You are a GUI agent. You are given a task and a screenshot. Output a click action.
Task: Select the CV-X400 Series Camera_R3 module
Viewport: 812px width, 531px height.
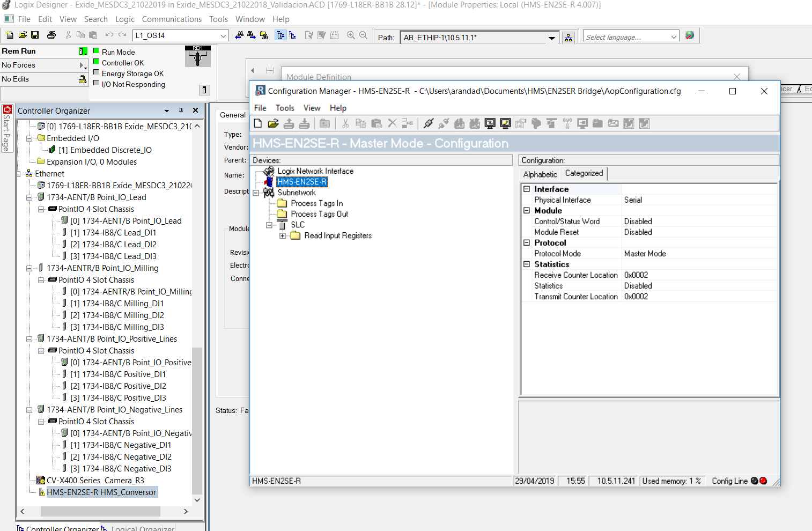95,481
